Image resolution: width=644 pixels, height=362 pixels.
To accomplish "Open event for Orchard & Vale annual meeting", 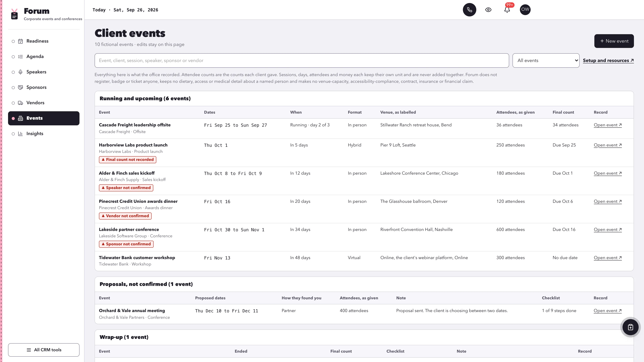I will 607,311.
